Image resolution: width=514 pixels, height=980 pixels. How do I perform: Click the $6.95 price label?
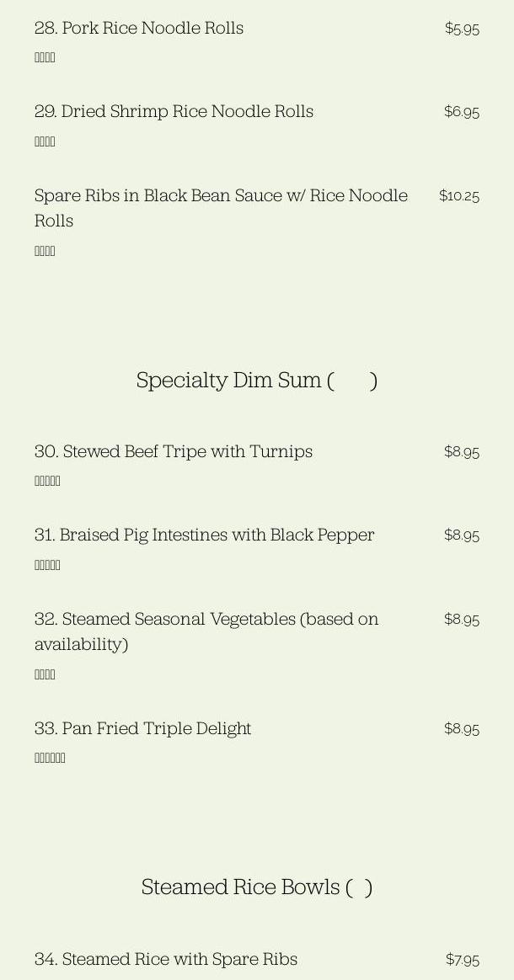pyautogui.click(x=462, y=112)
